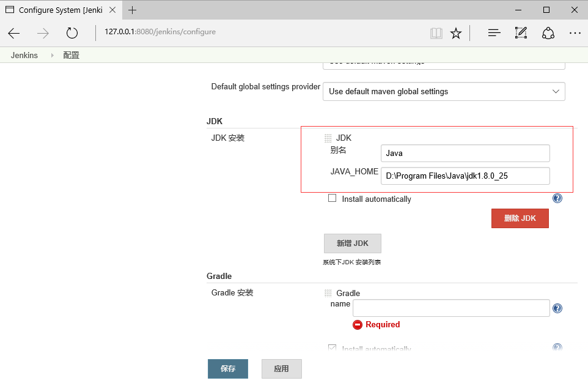588x386 pixels.
Task: Make a web note pen icon
Action: click(x=521, y=33)
